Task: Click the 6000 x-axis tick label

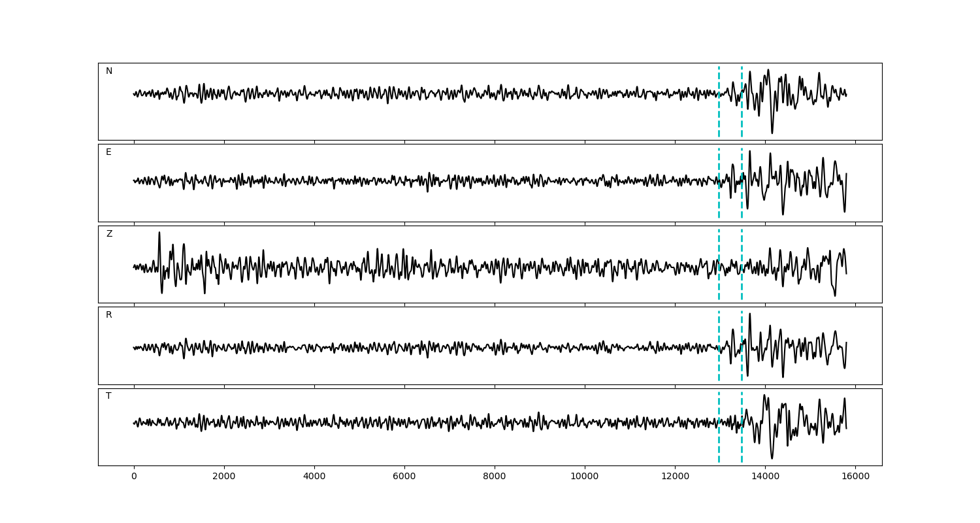Action: (x=404, y=477)
